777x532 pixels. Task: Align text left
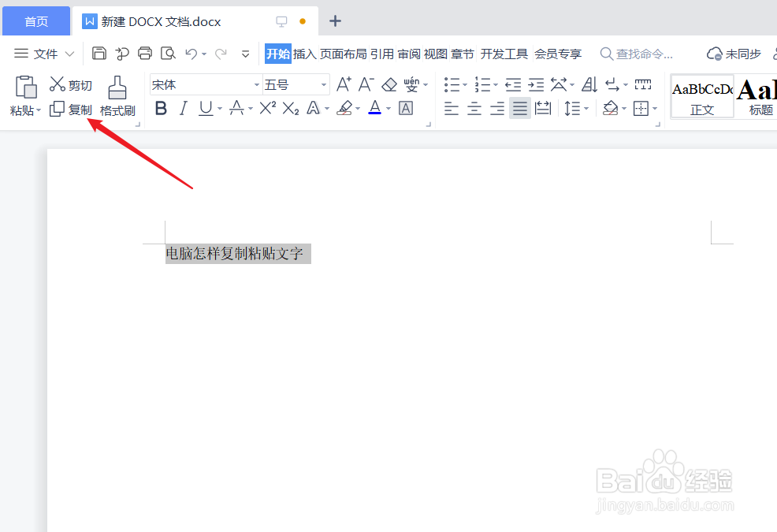pyautogui.click(x=451, y=108)
